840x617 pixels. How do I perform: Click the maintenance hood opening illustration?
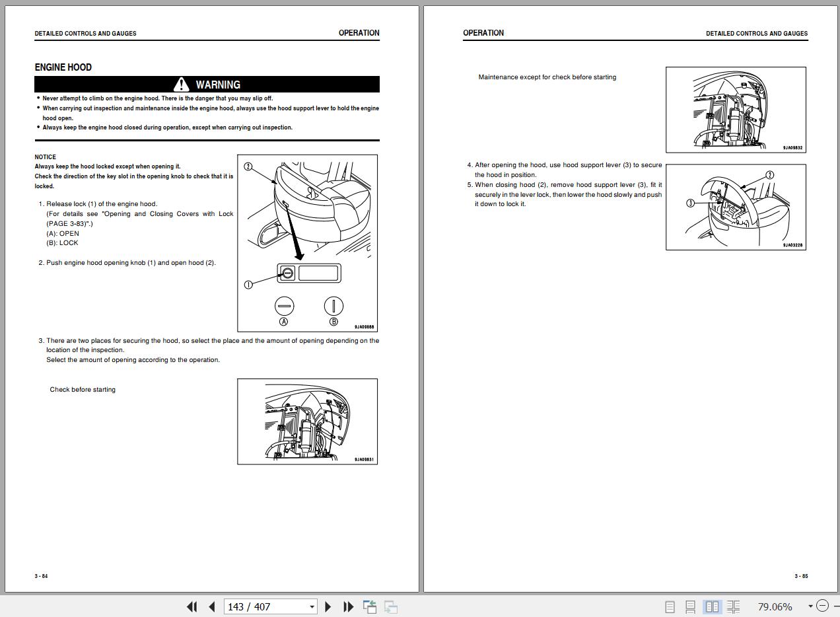[736, 110]
